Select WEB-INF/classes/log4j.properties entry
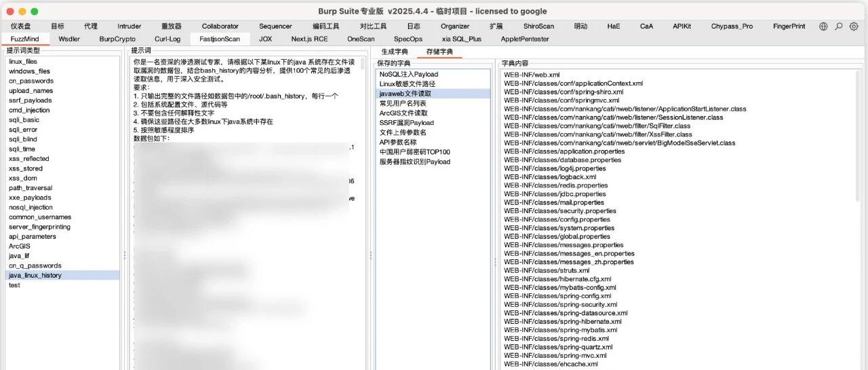This screenshot has width=868, height=370. (555, 168)
